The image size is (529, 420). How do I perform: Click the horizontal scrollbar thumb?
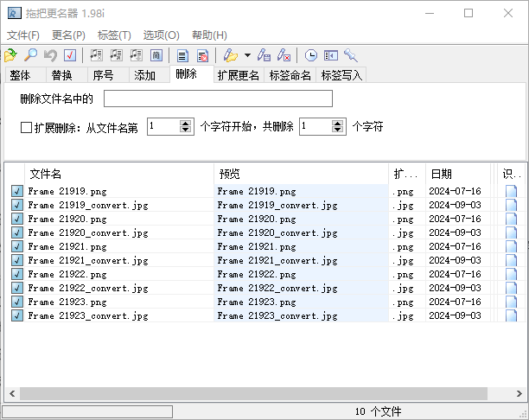pos(253,394)
